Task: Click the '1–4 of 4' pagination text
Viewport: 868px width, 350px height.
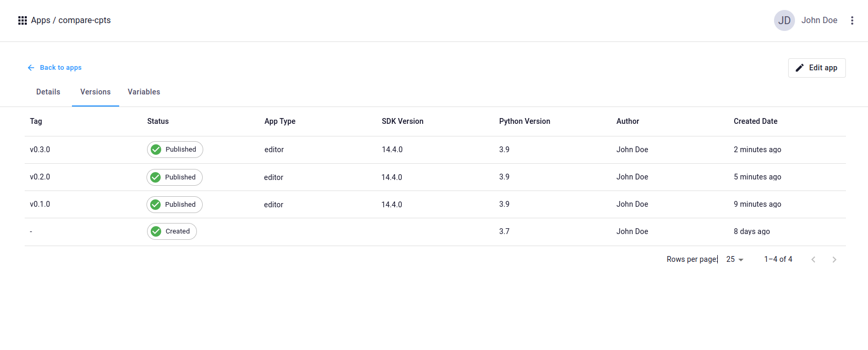Action: pyautogui.click(x=778, y=259)
